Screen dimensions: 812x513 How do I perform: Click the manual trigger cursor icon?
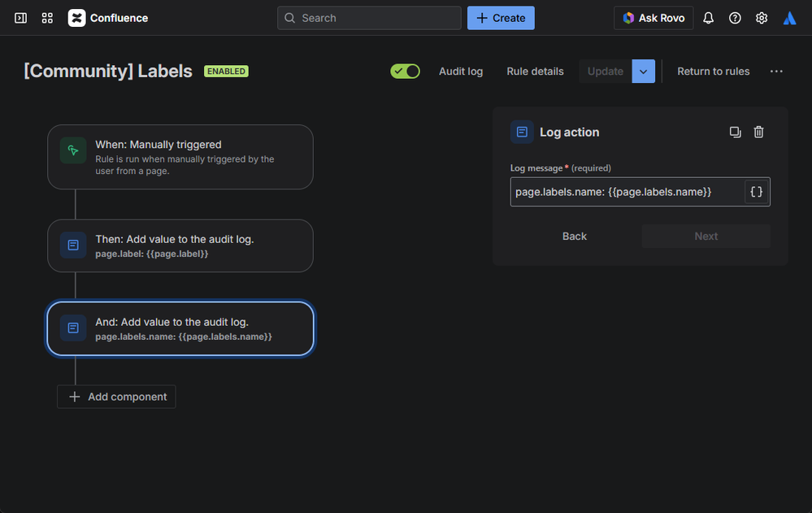coord(73,150)
